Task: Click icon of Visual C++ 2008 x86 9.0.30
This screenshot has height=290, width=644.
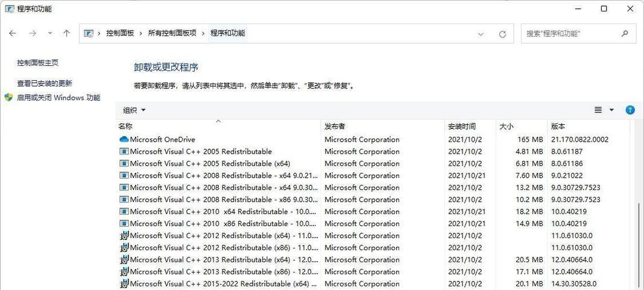Action: point(124,200)
